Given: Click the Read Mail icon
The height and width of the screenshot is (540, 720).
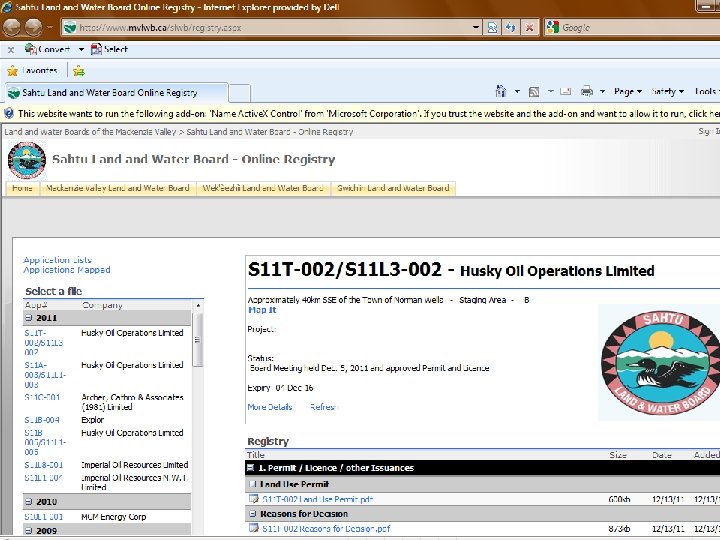Looking at the screenshot, I should coord(566,91).
